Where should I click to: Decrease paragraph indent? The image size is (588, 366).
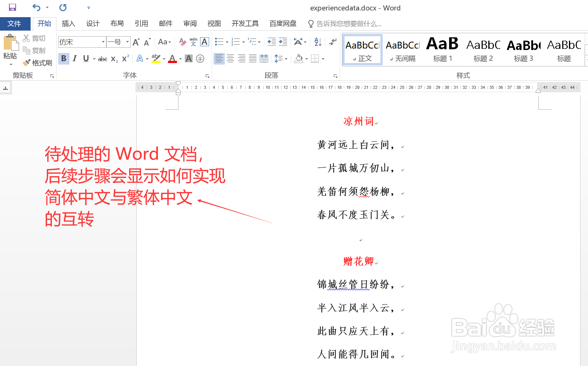point(272,42)
